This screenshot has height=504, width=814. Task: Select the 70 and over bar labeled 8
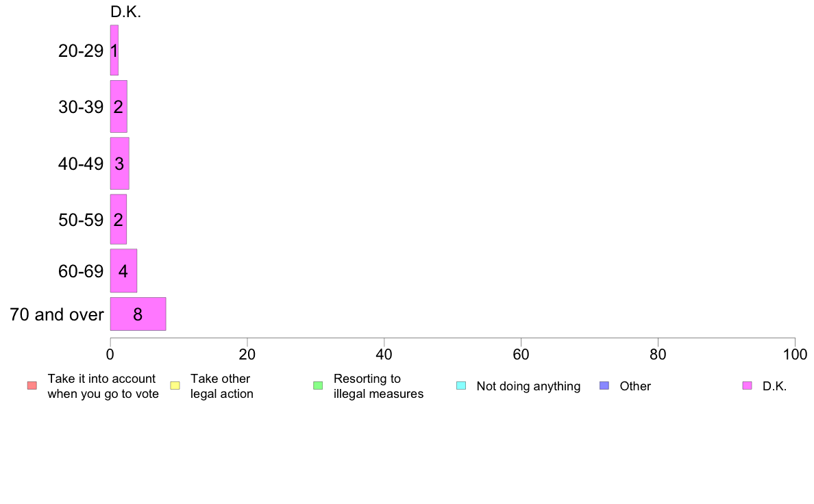click(138, 314)
